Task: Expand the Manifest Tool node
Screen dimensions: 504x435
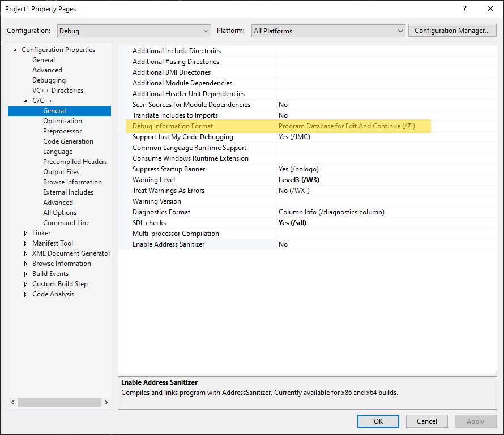Action: click(x=26, y=243)
